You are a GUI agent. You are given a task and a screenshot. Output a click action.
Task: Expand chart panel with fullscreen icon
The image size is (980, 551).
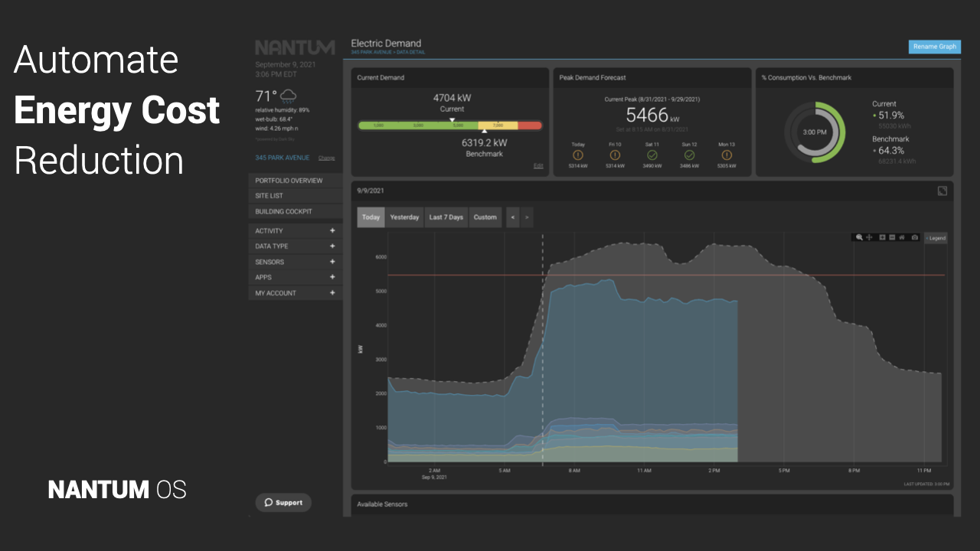(x=942, y=191)
